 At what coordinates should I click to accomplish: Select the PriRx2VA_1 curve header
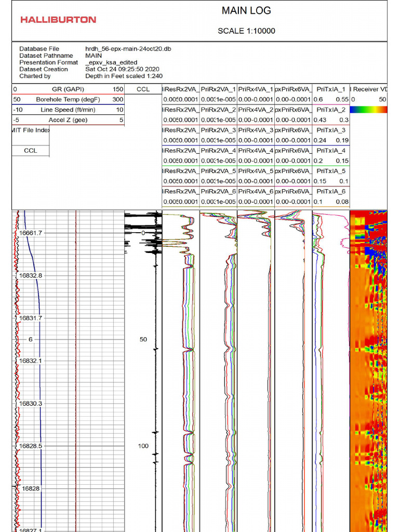[x=218, y=89]
